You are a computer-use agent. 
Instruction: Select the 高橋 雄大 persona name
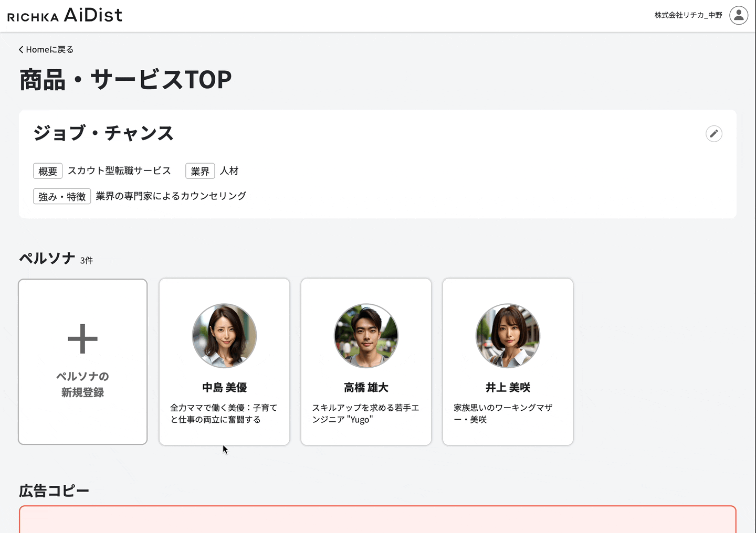[x=366, y=387]
